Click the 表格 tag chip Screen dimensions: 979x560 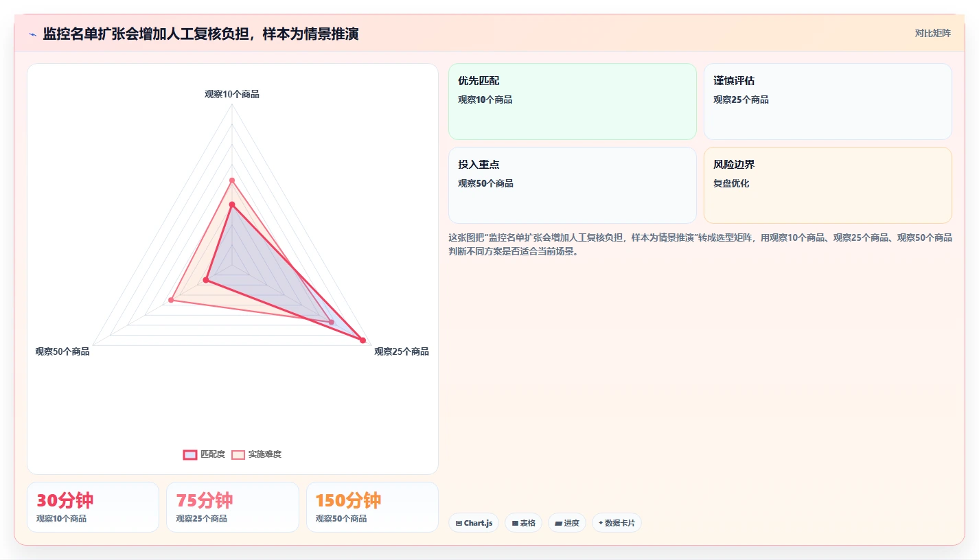coord(523,523)
